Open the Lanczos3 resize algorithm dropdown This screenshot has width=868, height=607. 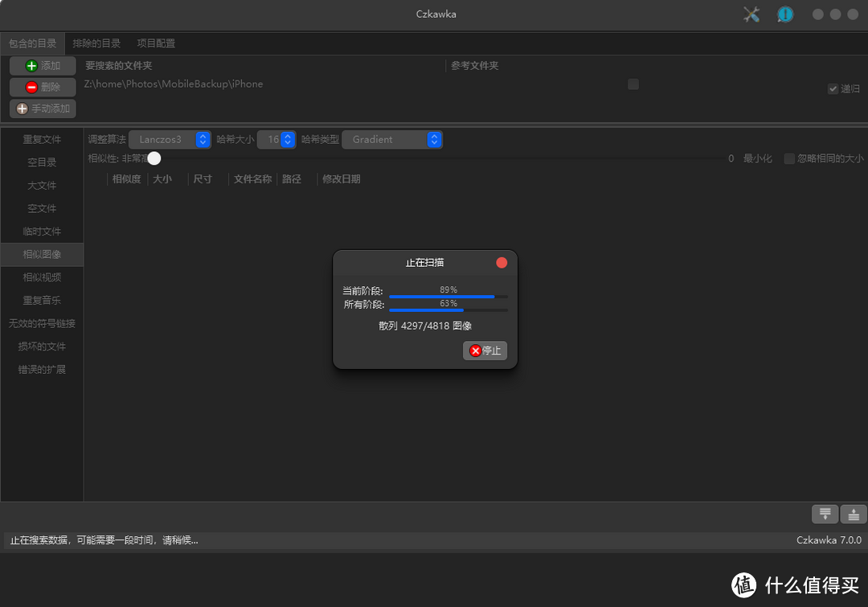(170, 140)
